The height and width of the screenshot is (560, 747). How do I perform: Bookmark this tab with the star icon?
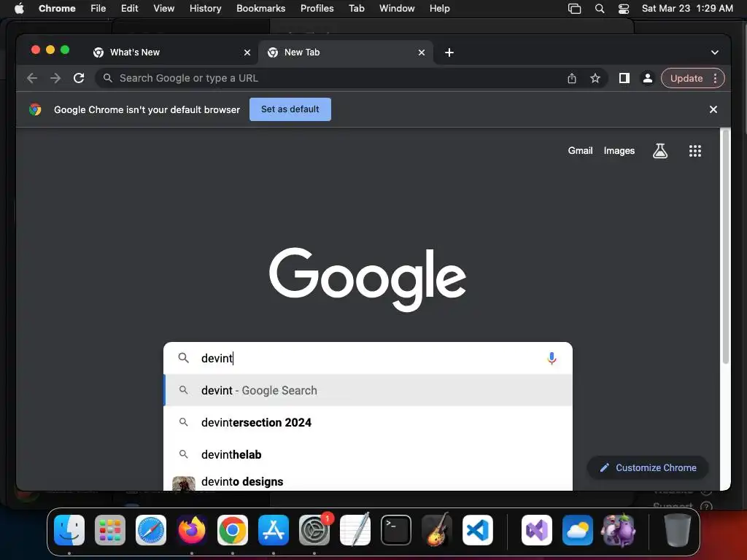595,79
